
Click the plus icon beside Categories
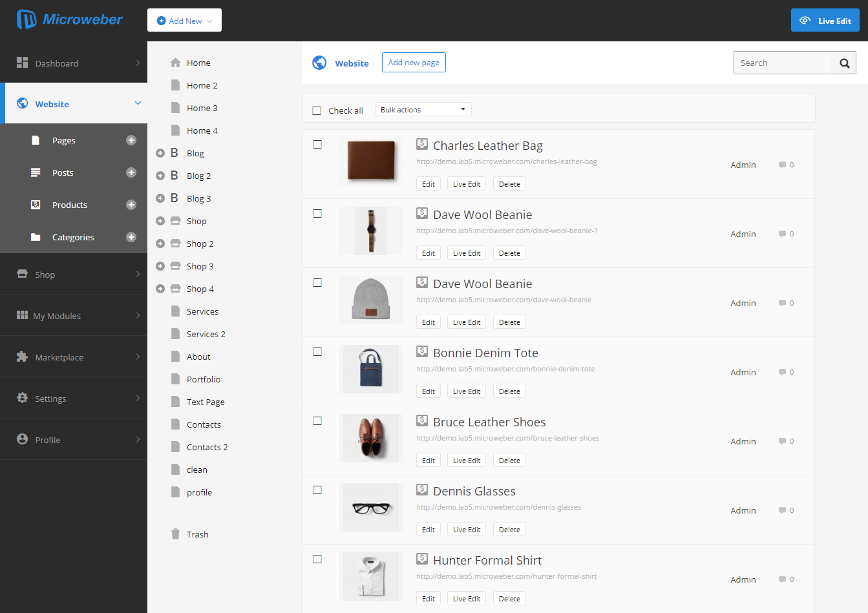pyautogui.click(x=131, y=237)
